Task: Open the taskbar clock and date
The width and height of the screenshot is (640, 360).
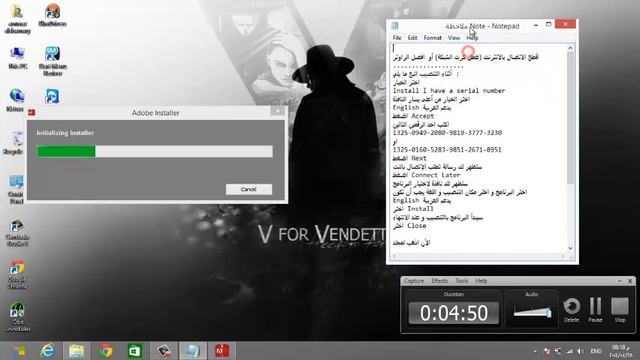Action: pyautogui.click(x=621, y=351)
